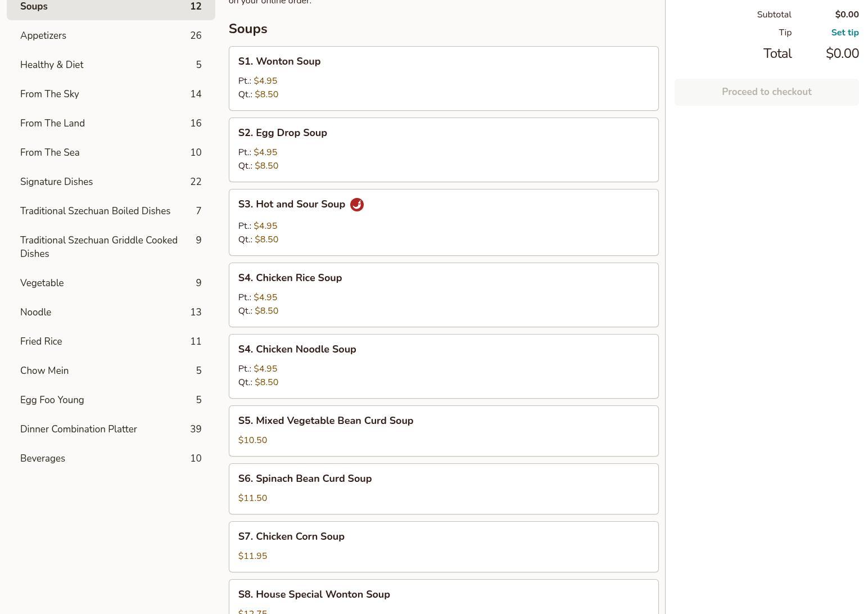Viewport: 868px width, 614px height.
Task: Open the Appetizers menu category
Action: point(110,35)
